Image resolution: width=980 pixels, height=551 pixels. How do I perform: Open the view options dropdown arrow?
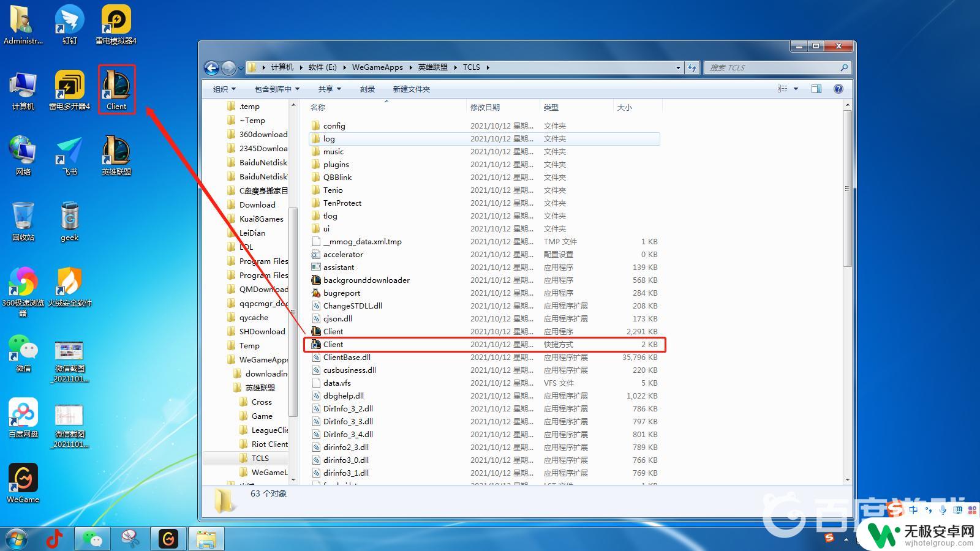796,89
